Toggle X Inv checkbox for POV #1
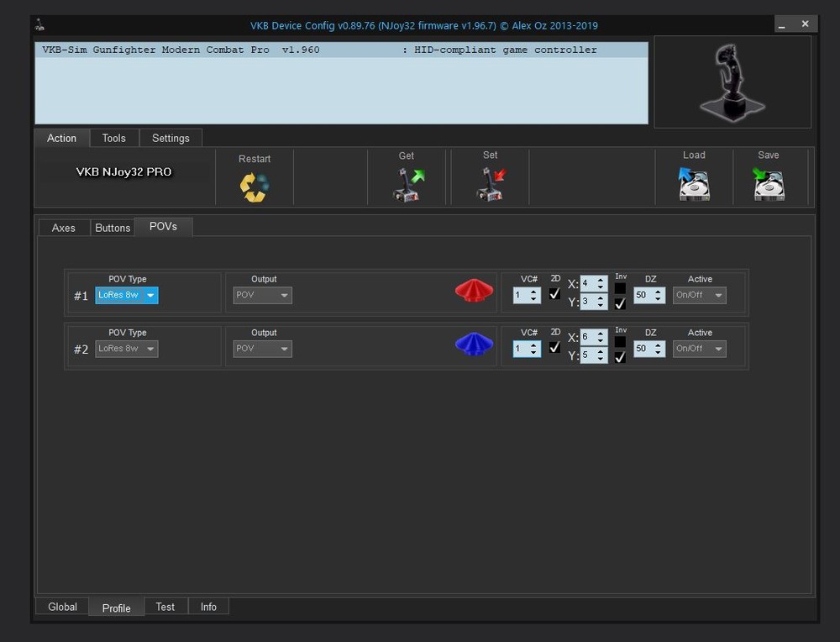The height and width of the screenshot is (642, 840). tap(620, 287)
